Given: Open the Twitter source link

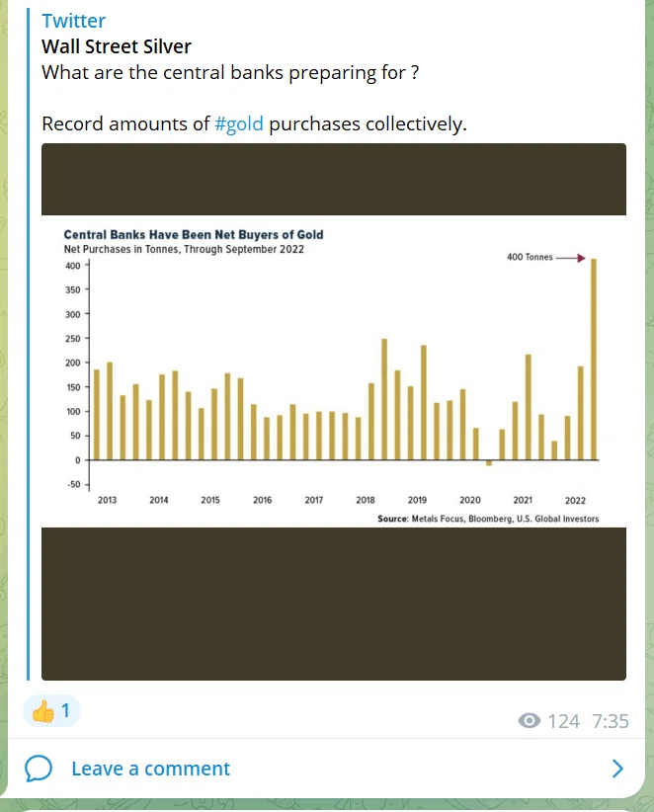Looking at the screenshot, I should click(73, 21).
